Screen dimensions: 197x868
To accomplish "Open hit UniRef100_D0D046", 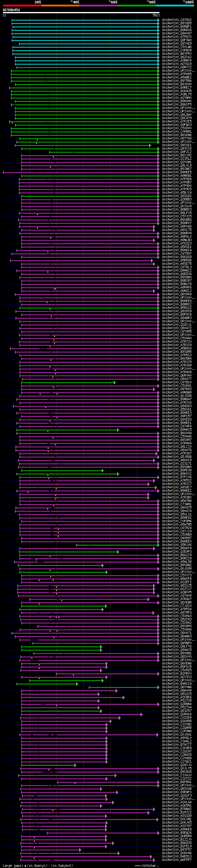I will pos(177,853).
